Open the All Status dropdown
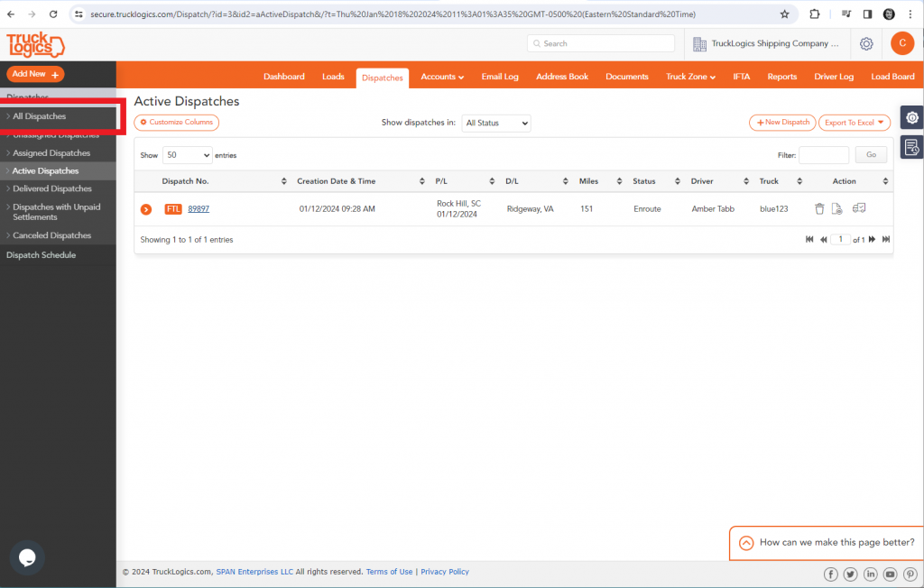This screenshot has height=588, width=924. (496, 124)
